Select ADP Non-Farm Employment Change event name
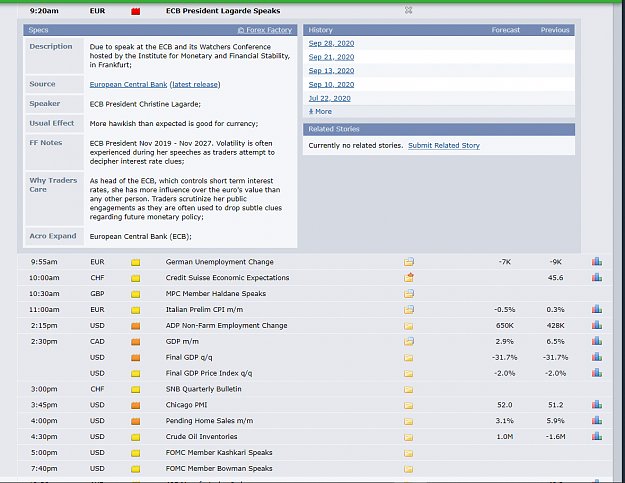The width and height of the screenshot is (625, 483). point(226,326)
